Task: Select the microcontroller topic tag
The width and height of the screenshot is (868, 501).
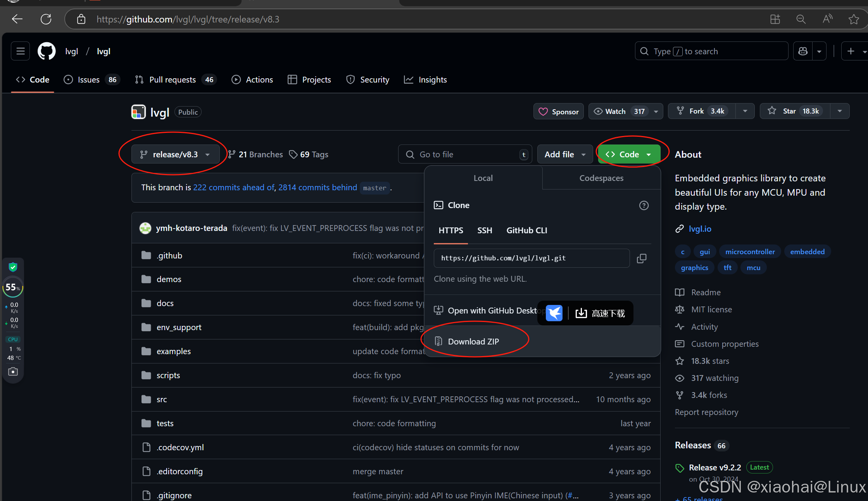Action: [750, 252]
